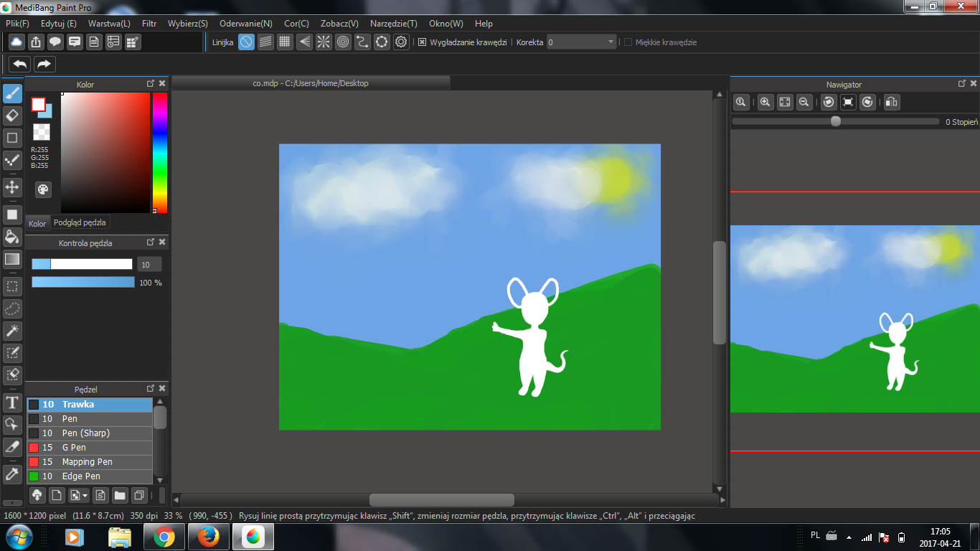
Task: Open the cloud icon in the top toolbar
Action: (x=17, y=42)
